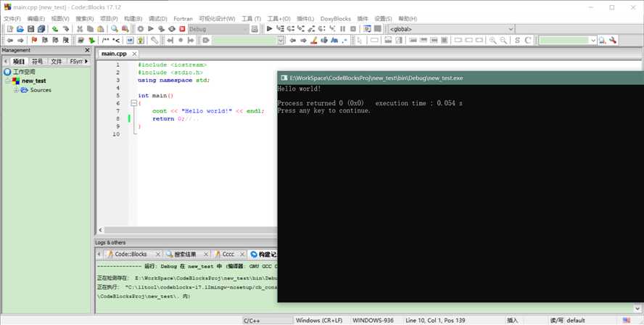Click the highlight marker pencil icon
The height and width of the screenshot is (325, 644).
click(314, 40)
